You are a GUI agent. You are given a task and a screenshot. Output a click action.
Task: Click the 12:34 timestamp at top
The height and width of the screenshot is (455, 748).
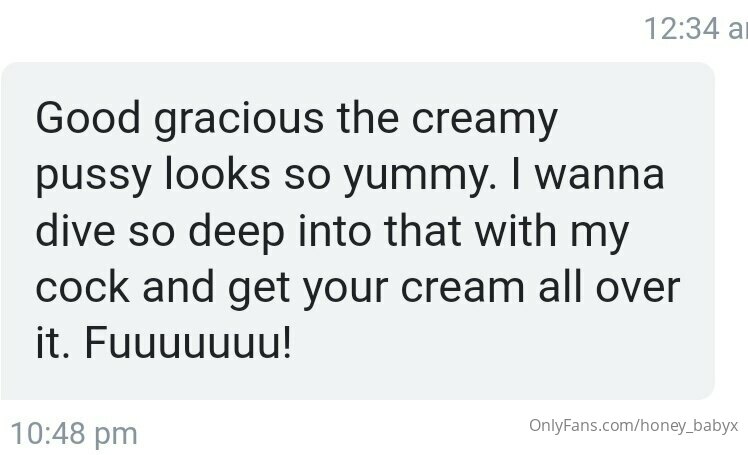tap(696, 29)
